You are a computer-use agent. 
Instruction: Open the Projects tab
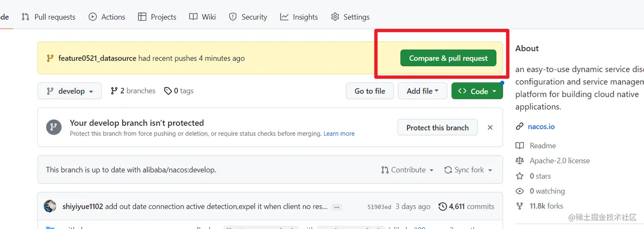[x=157, y=17]
